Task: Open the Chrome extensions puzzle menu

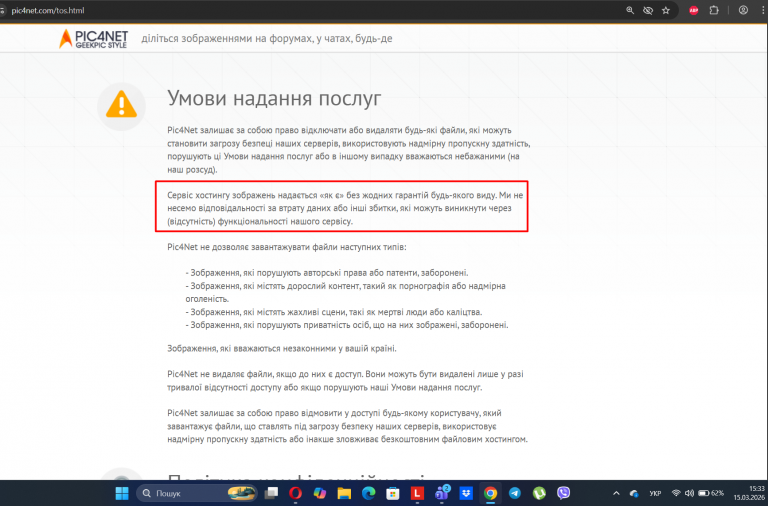Action: 714,10
